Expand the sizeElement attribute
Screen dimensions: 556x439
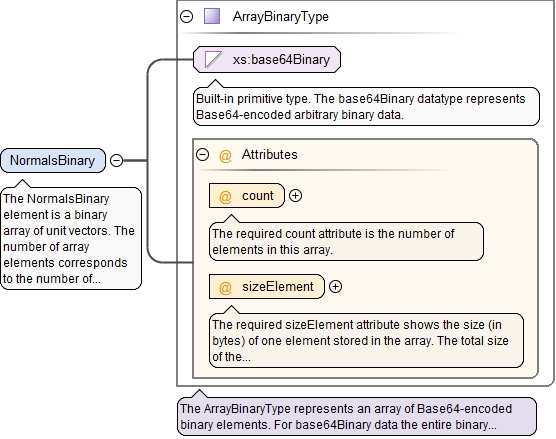[x=335, y=287]
